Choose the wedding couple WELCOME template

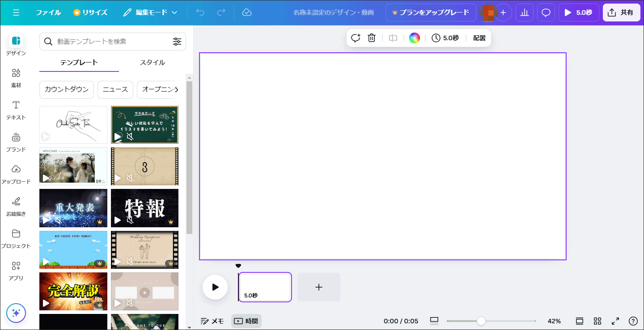[73, 166]
